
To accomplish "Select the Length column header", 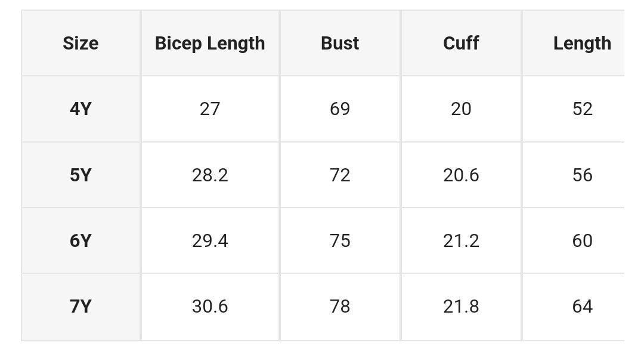I will tap(581, 44).
